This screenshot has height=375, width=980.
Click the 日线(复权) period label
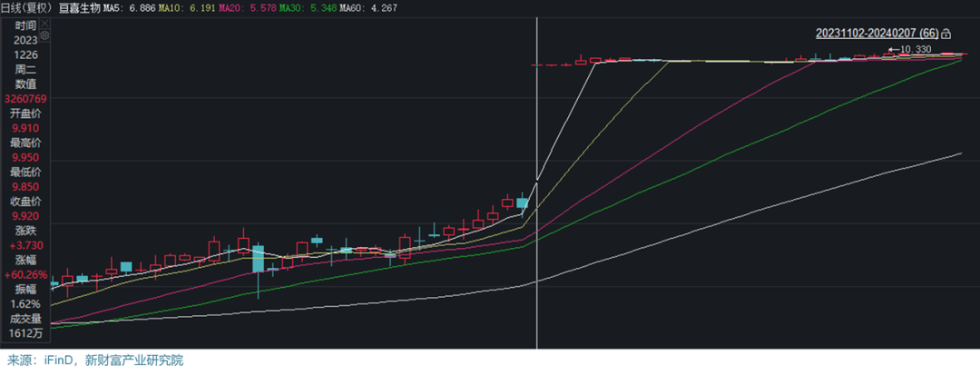point(26,8)
